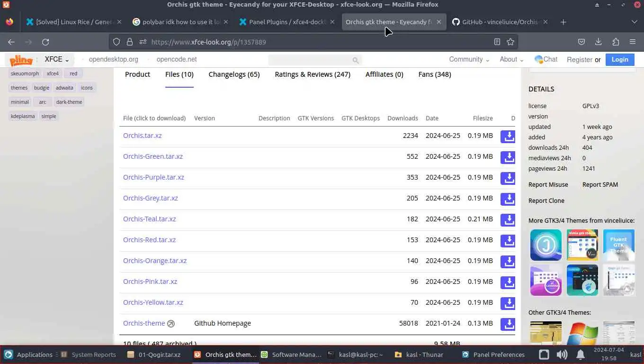The image size is (644, 364).
Task: Open the Fans (348) tab
Action: (x=435, y=74)
